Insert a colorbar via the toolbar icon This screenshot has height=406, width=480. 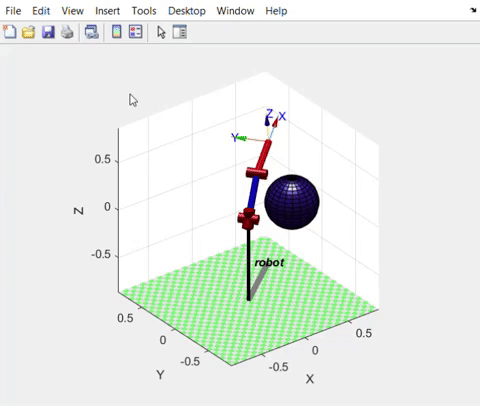click(116, 32)
